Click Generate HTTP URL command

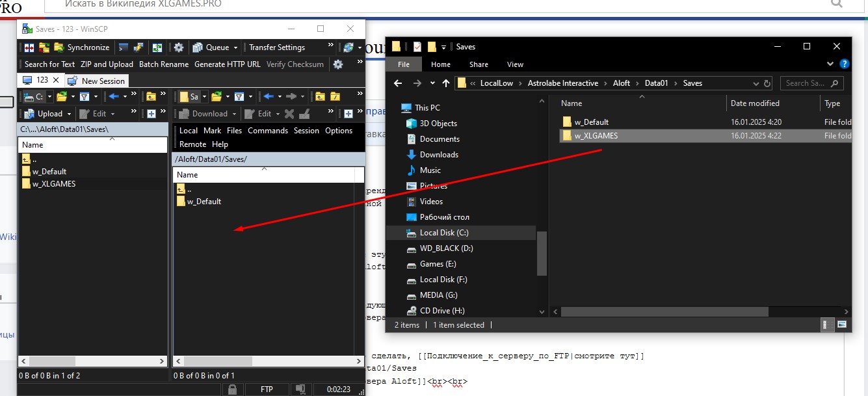click(x=227, y=64)
